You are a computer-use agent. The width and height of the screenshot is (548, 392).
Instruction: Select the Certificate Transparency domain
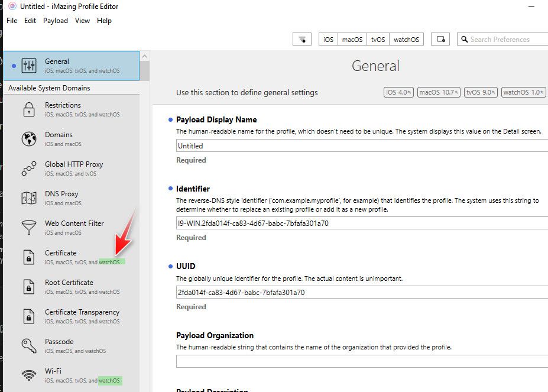(x=82, y=316)
